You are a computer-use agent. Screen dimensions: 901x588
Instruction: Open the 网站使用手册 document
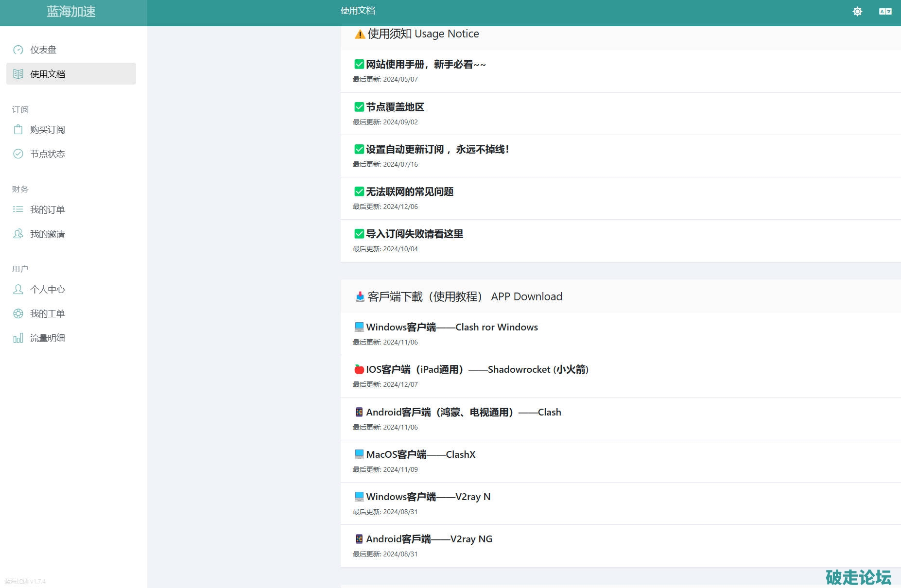[425, 65]
